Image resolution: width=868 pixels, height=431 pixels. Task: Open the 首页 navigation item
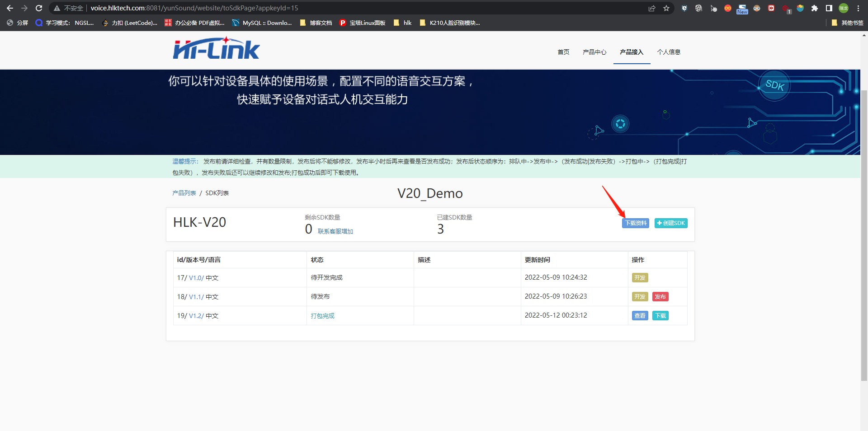(x=563, y=52)
